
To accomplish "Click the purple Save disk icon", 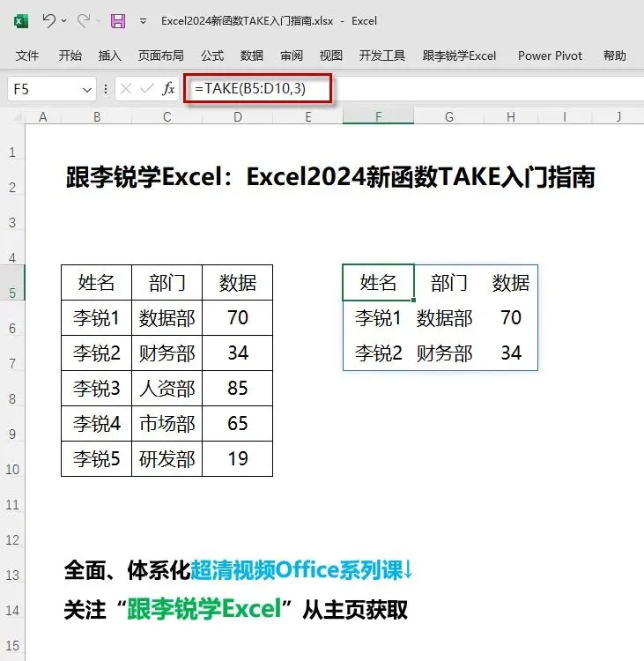I will [x=118, y=20].
